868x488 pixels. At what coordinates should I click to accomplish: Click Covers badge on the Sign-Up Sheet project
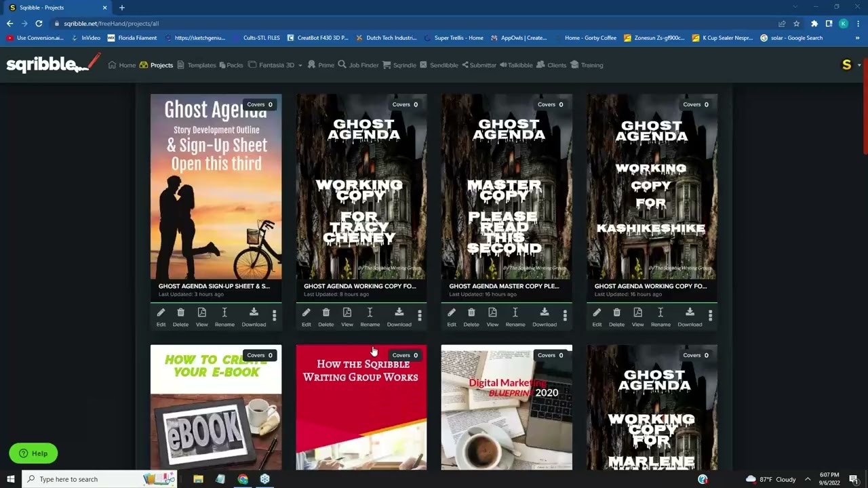pyautogui.click(x=260, y=104)
